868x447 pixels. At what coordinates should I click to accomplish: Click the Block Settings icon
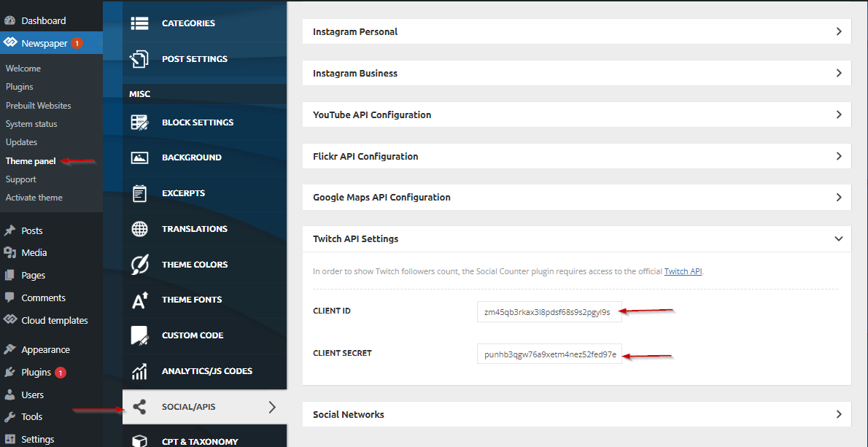[139, 123]
